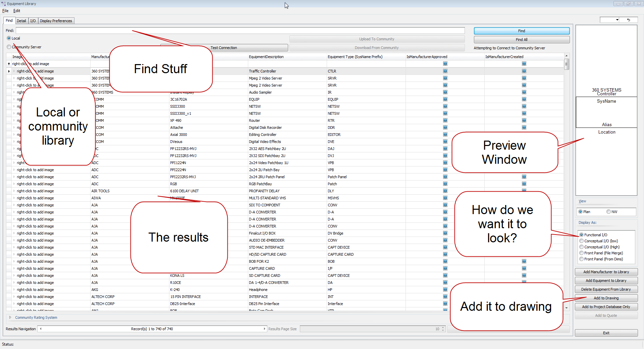644x349 pixels.
Task: Switch to the Display Preferences tab
Action: (56, 21)
